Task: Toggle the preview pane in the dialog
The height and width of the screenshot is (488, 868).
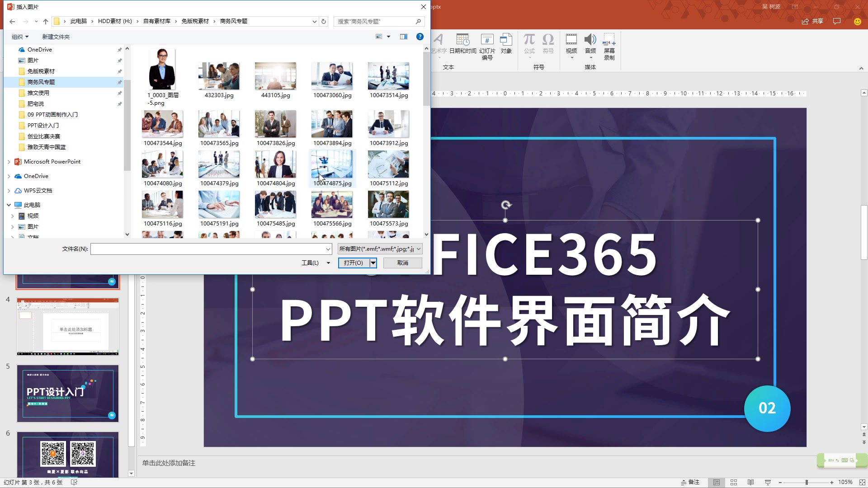Action: click(x=404, y=37)
